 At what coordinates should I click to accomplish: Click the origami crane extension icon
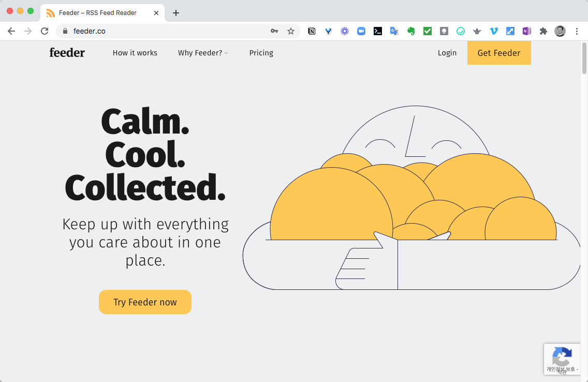[x=477, y=31]
